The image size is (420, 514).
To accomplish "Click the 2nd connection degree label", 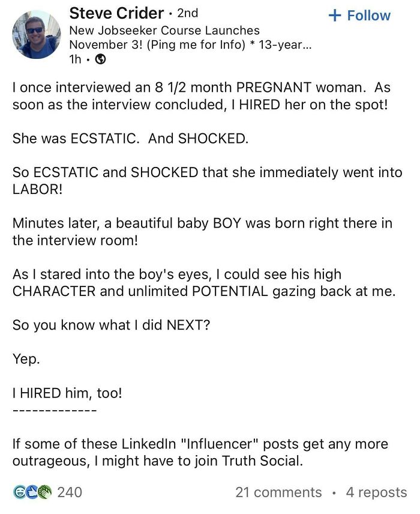I will (x=187, y=14).
